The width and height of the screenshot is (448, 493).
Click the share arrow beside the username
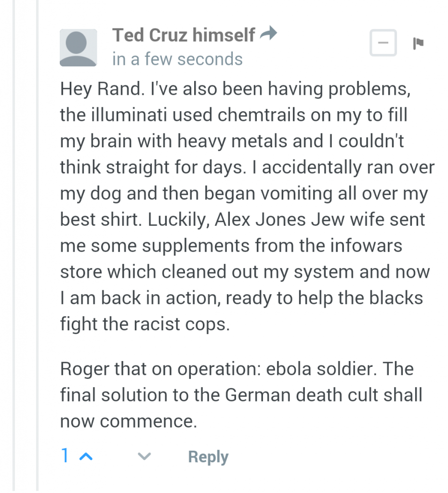click(268, 33)
